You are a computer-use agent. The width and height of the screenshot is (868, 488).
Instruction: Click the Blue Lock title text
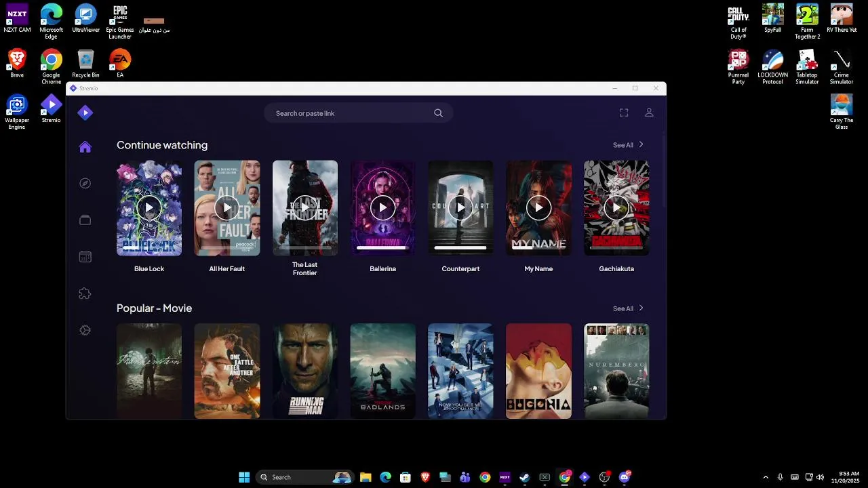[x=149, y=269]
